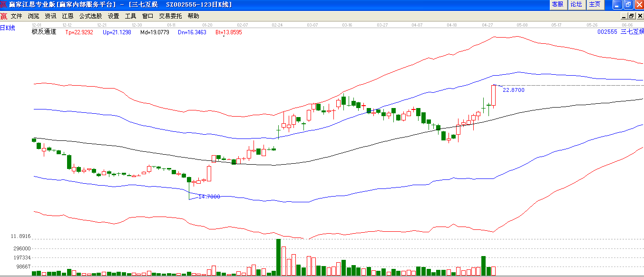
Task: Click the Dn=16.3463 value
Action: (x=192, y=32)
